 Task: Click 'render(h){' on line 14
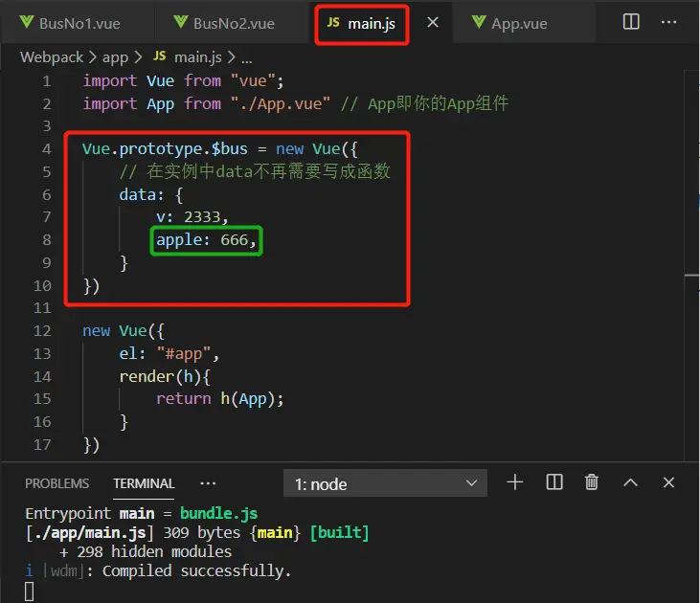165,377
